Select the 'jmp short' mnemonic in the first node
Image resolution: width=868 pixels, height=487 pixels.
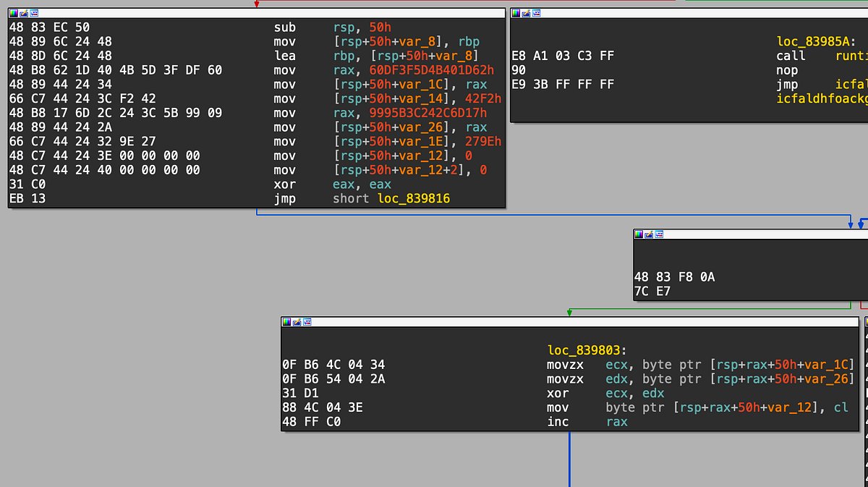coord(285,198)
